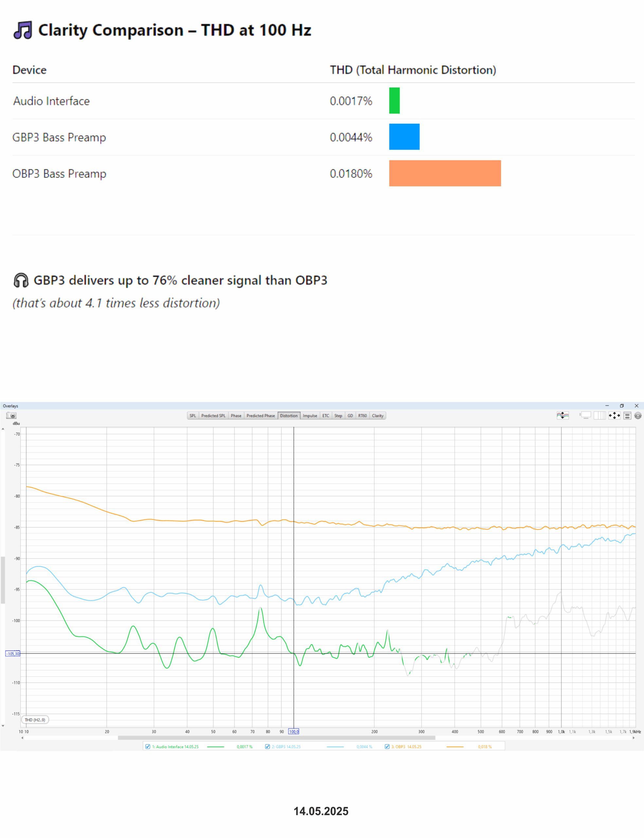Image resolution: width=644 pixels, height=838 pixels.
Task: Open the THD (H2..9) selector
Action: pos(35,720)
